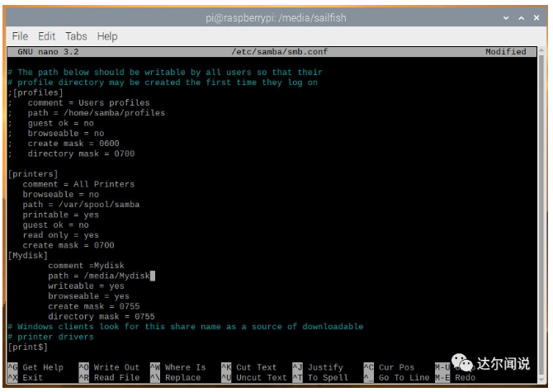The width and height of the screenshot is (553, 392).
Task: Open the Edit menu
Action: coord(47,36)
